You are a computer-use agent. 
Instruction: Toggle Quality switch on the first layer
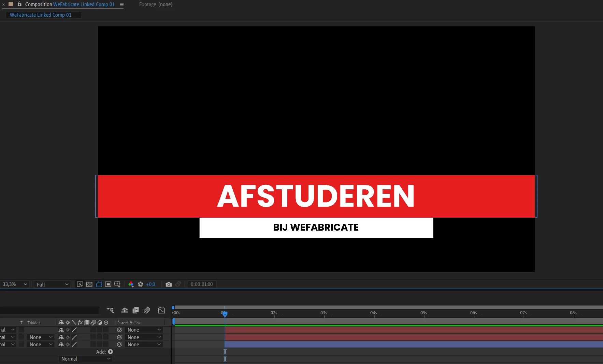click(x=74, y=330)
